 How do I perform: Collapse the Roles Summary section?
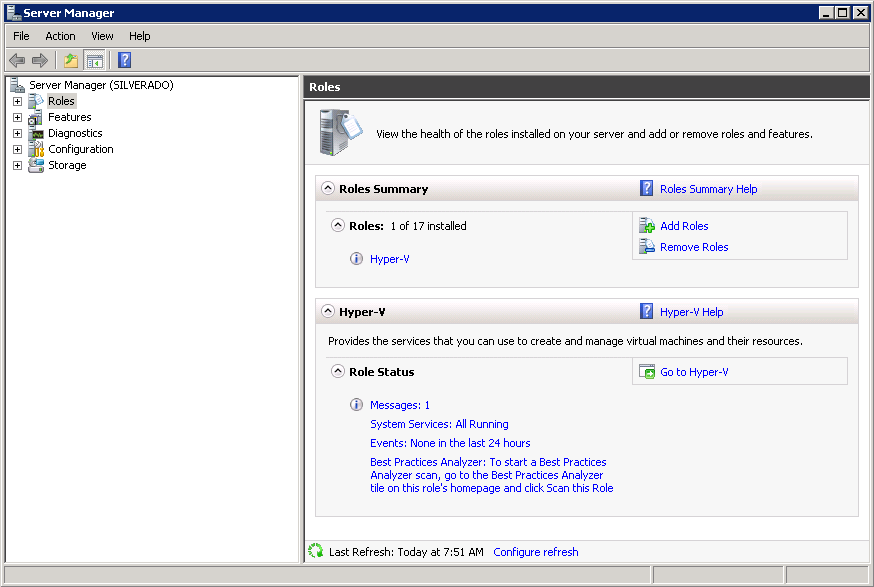(x=328, y=188)
